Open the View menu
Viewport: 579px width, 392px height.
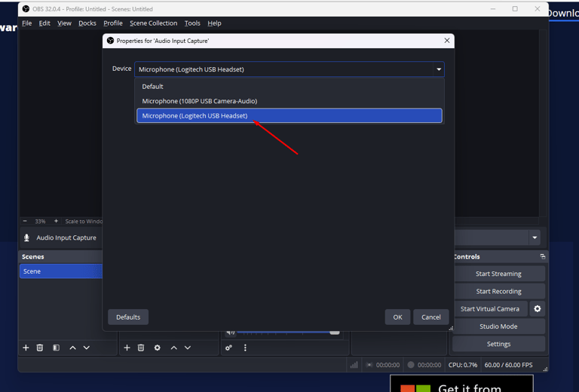pyautogui.click(x=64, y=23)
